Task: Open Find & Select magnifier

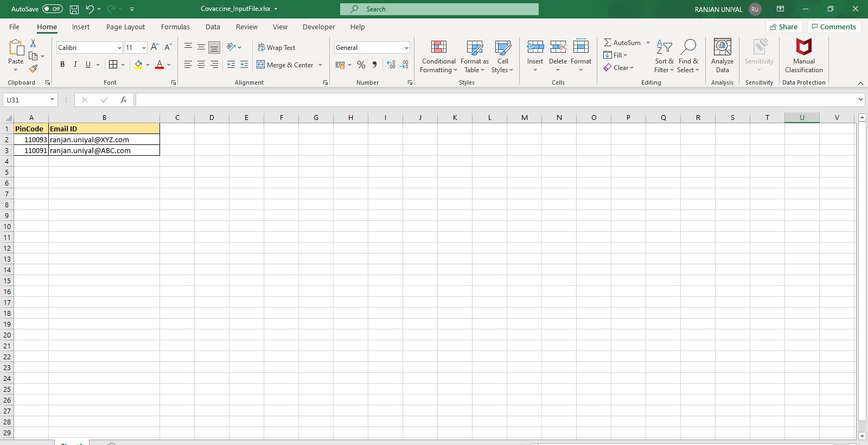Action: coord(688,55)
